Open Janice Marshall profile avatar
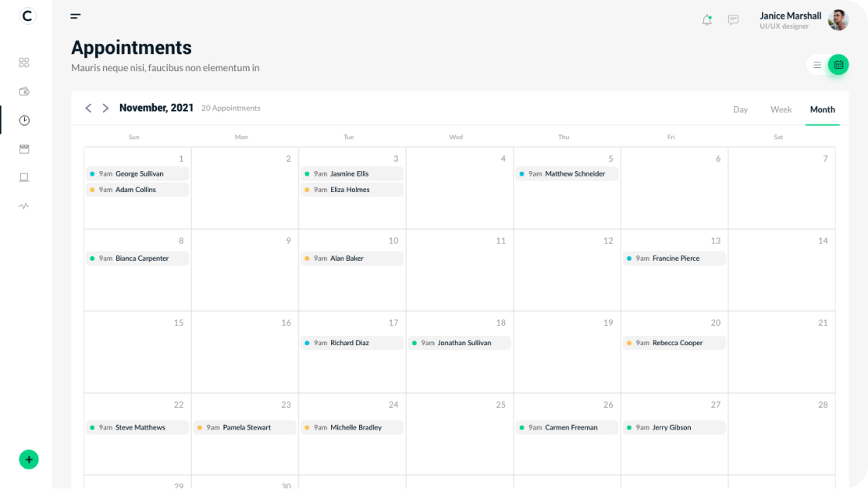Viewport: 868px width, 489px height. click(x=838, y=20)
